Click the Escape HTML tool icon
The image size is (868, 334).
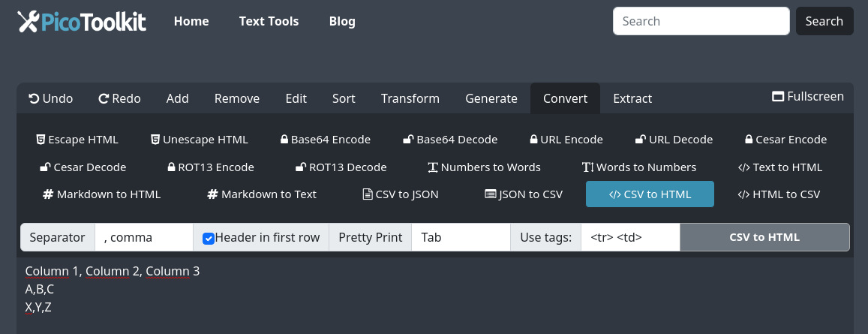point(41,140)
